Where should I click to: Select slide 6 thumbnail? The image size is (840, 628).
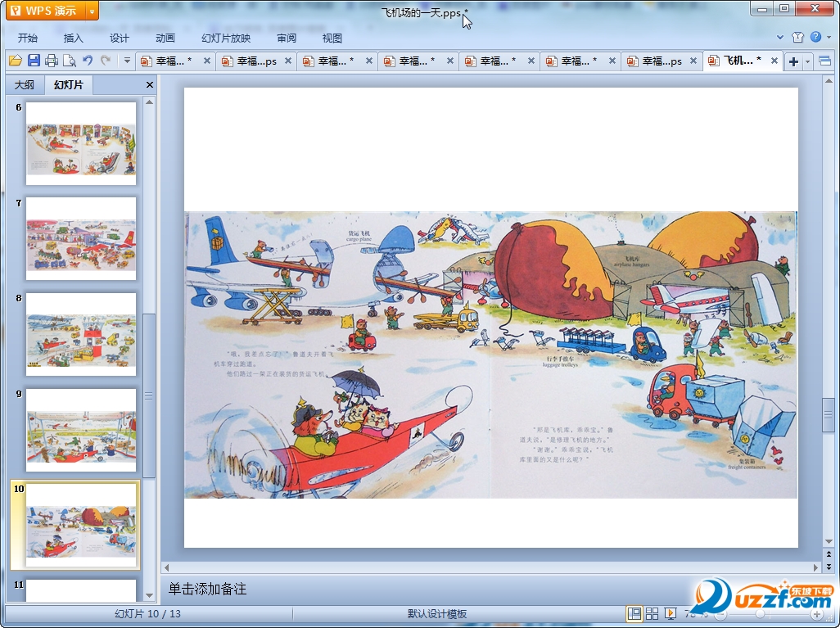coord(81,143)
